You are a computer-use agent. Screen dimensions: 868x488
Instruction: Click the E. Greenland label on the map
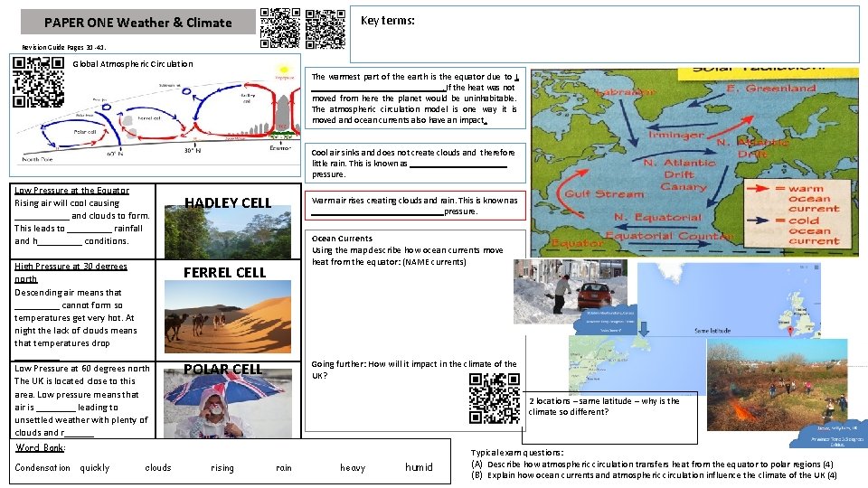pyautogui.click(x=771, y=89)
